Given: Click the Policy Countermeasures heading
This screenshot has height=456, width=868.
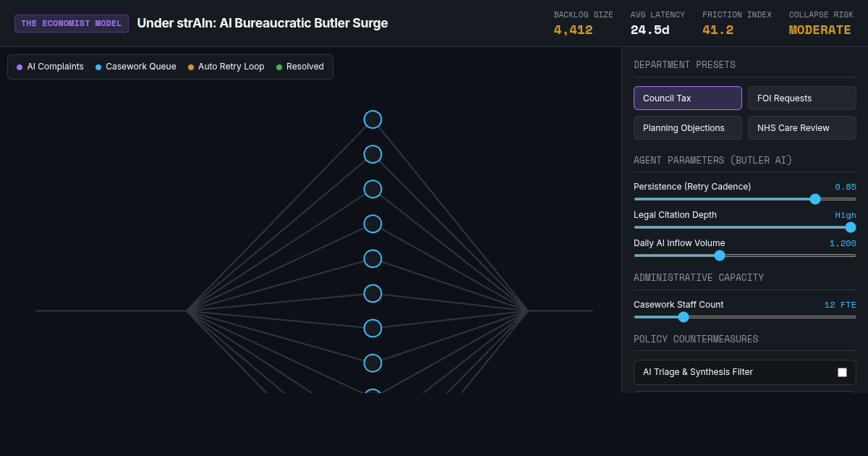Looking at the screenshot, I should pyautogui.click(x=696, y=339).
